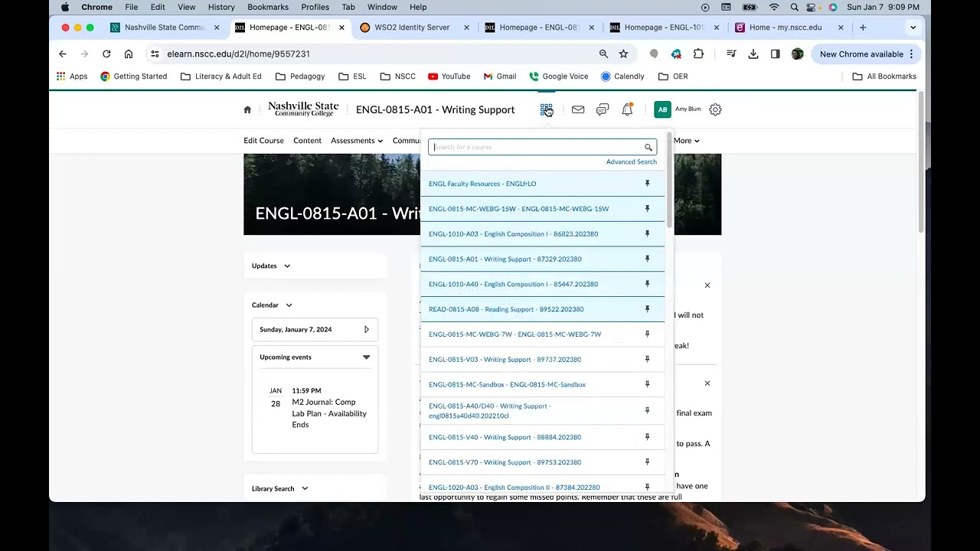
Task: Open the course selector grid icon
Action: point(546,109)
